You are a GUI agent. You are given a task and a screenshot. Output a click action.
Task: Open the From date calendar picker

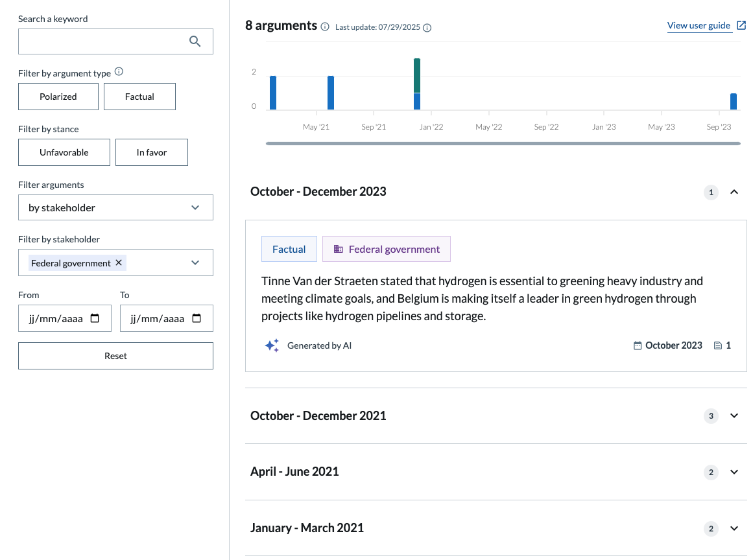pos(95,318)
